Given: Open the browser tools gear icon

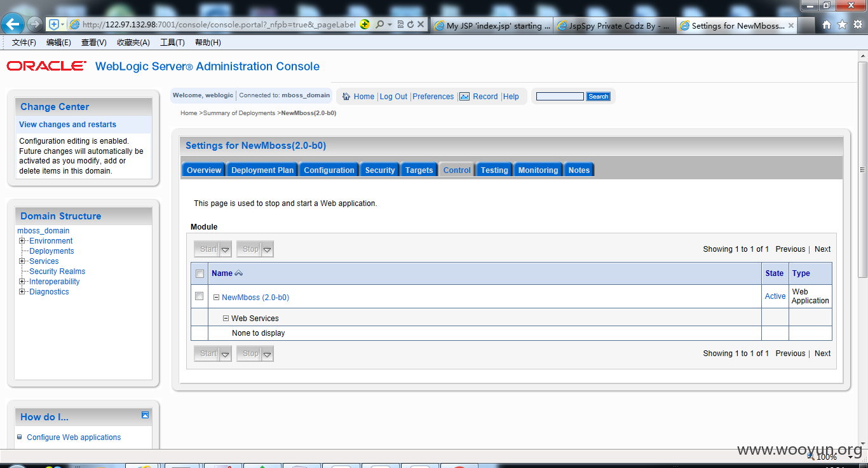Looking at the screenshot, I should pos(857,25).
